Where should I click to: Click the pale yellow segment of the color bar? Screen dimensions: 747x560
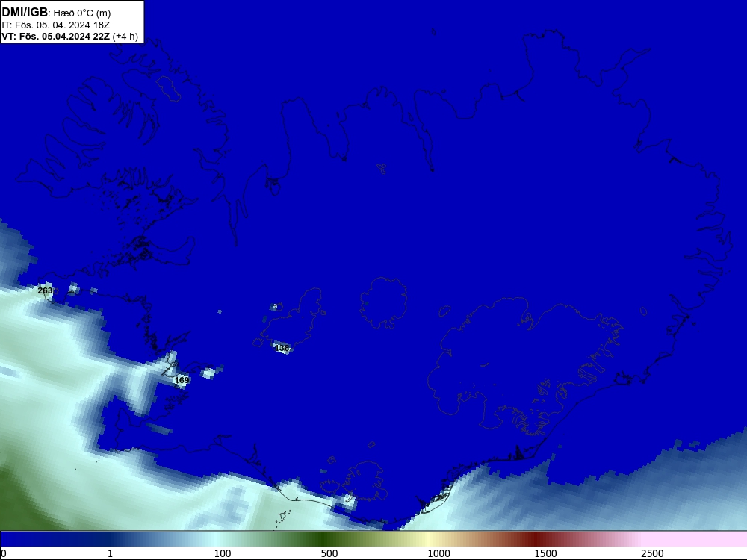(x=429, y=539)
